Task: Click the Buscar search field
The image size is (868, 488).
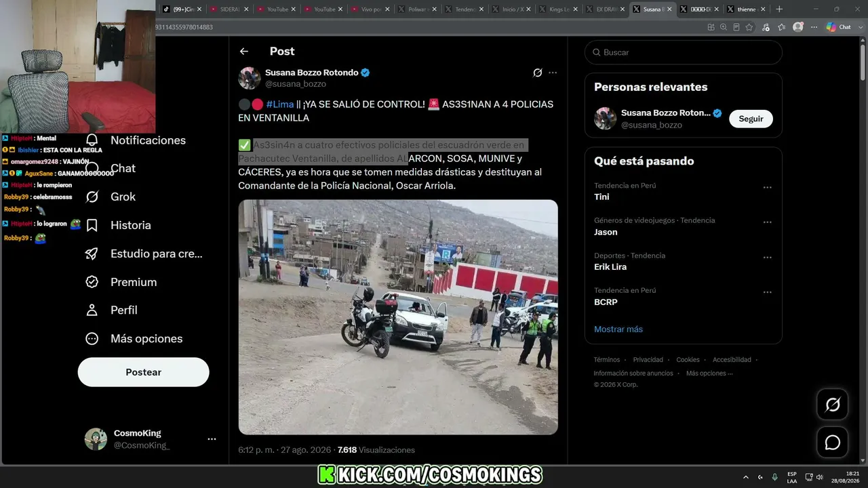Action: pos(684,52)
